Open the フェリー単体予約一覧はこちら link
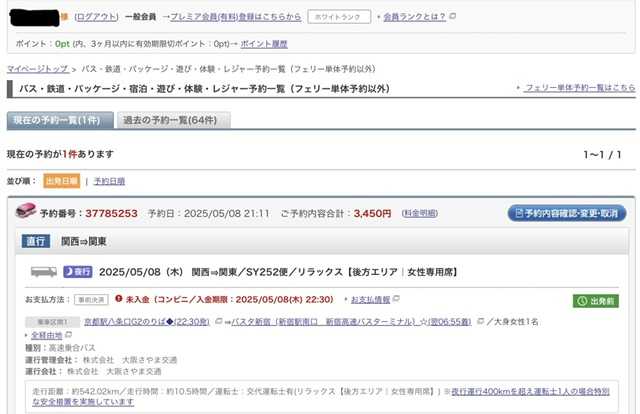This screenshot has height=414, width=640. (580, 87)
